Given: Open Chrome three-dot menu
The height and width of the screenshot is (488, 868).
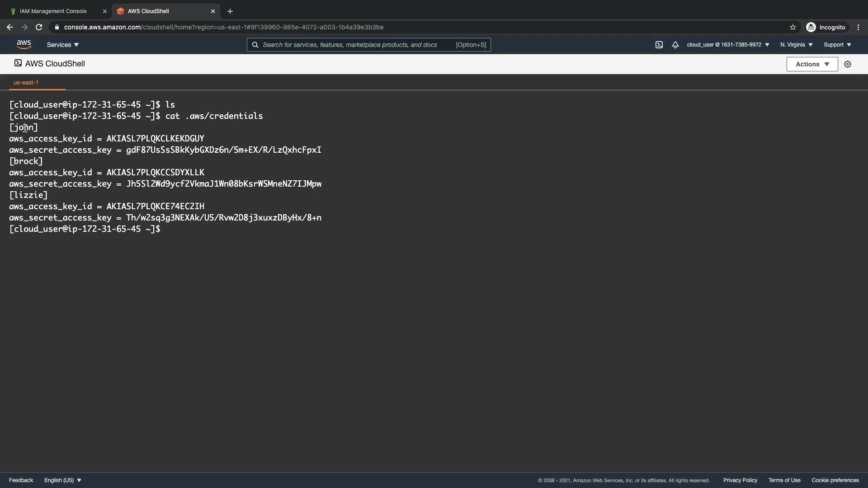Looking at the screenshot, I should tap(858, 27).
